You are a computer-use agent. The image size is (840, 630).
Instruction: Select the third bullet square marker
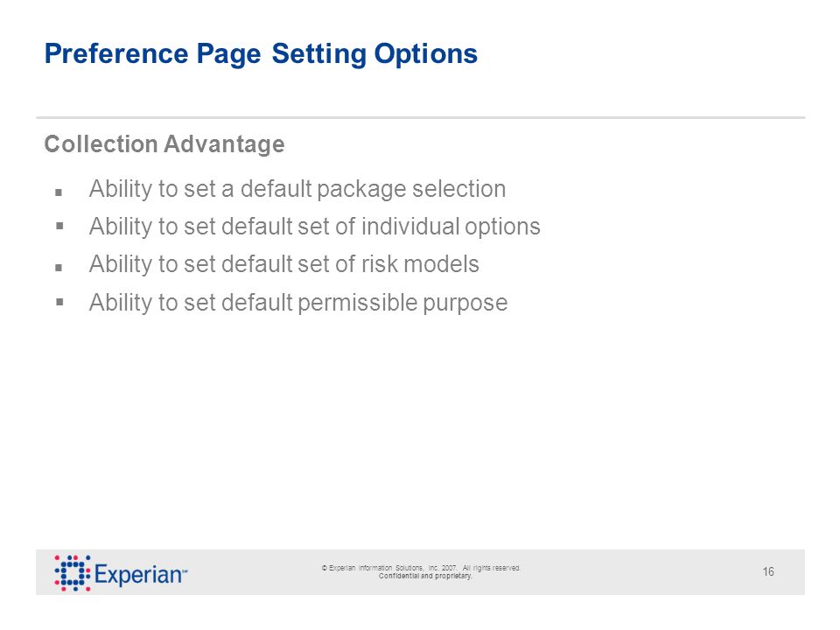coord(59,268)
